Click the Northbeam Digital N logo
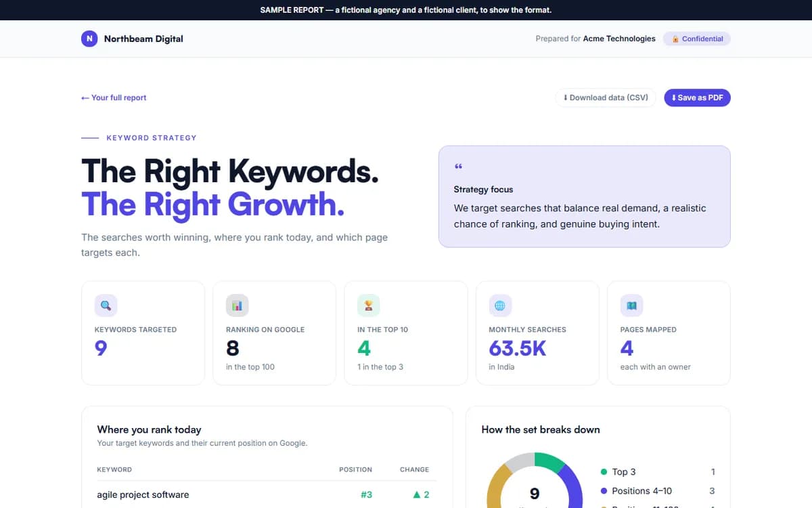Image resolution: width=812 pixels, height=508 pixels. tap(89, 39)
